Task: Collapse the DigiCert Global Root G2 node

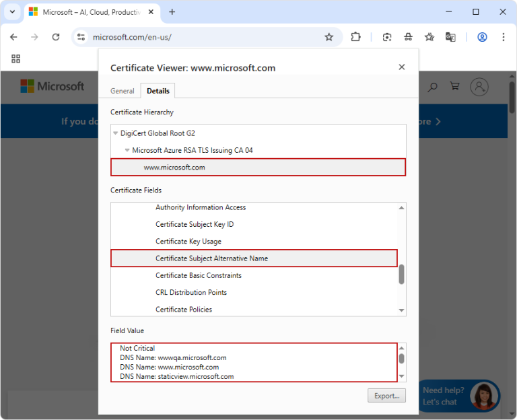Action: 116,133
